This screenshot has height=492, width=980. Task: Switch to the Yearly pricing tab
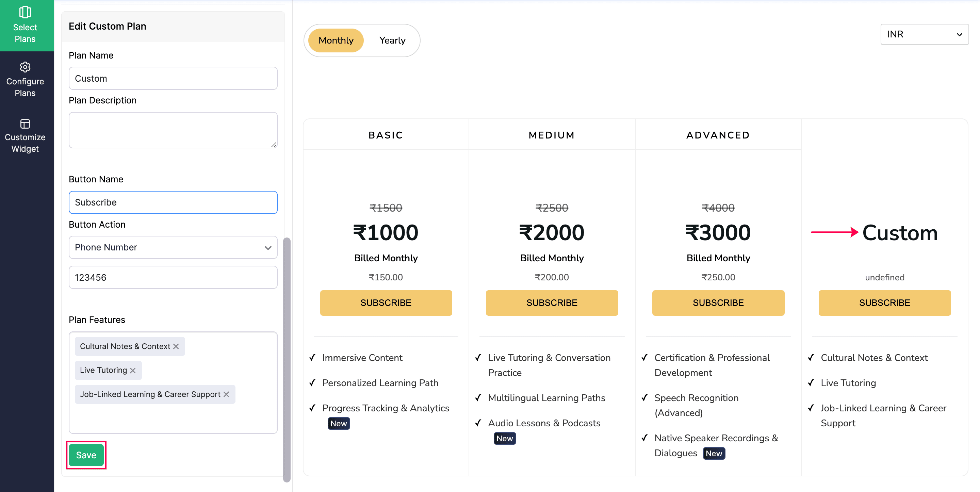click(x=392, y=40)
